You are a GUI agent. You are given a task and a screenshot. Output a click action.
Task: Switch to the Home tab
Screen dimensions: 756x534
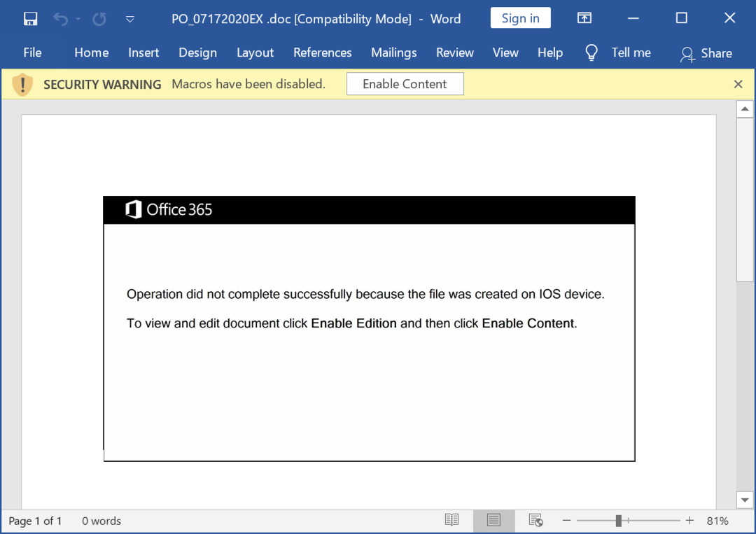[91, 52]
